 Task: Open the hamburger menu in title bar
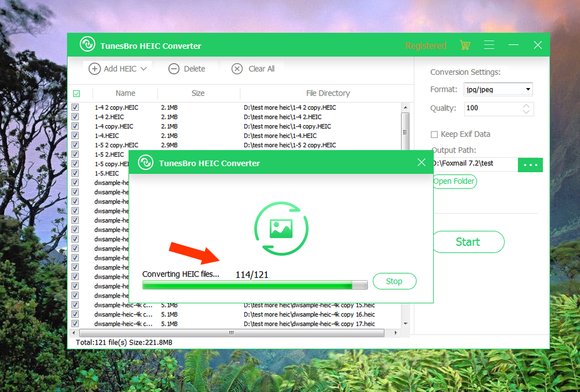(x=489, y=45)
